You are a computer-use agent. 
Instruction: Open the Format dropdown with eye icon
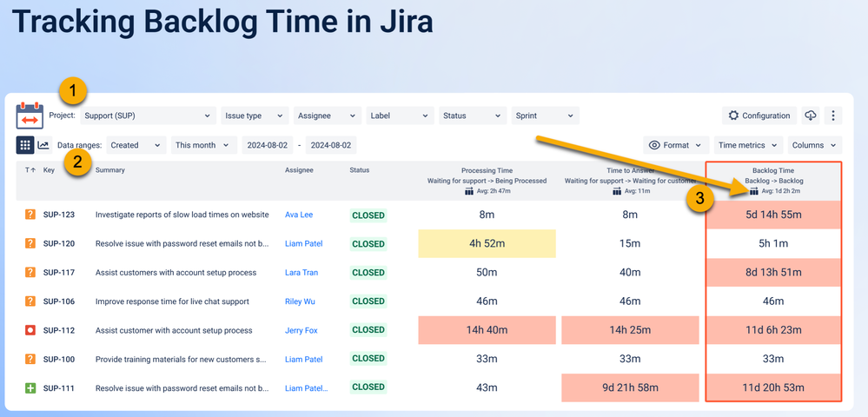click(x=676, y=145)
